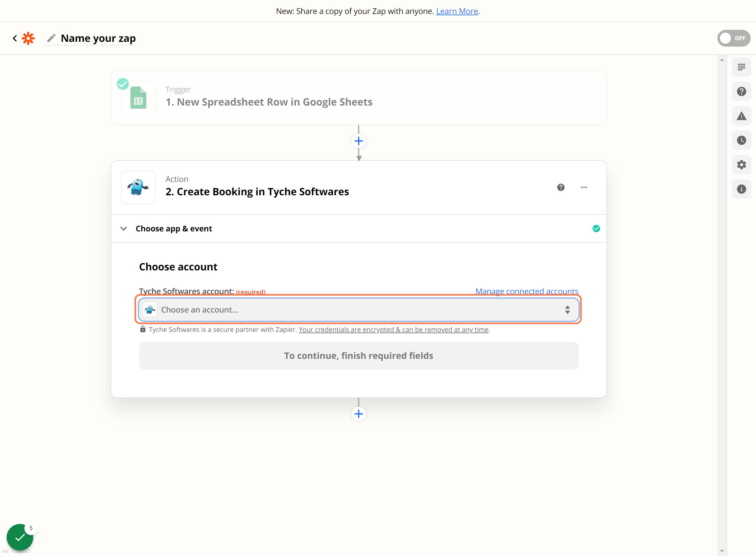Screen dimensions: 756x556
Task: Click 'To continue, finish required fields' button
Action: pos(359,356)
